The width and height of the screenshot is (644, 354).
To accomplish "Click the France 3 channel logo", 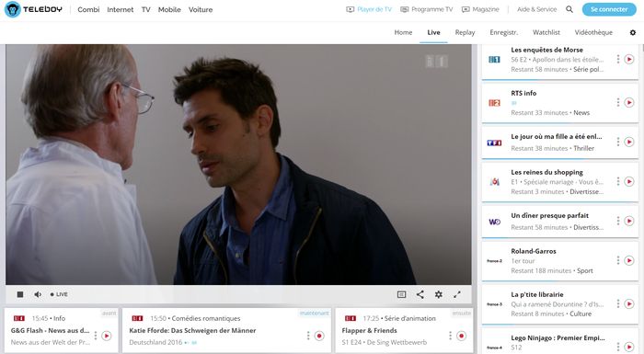I will [x=494, y=304].
